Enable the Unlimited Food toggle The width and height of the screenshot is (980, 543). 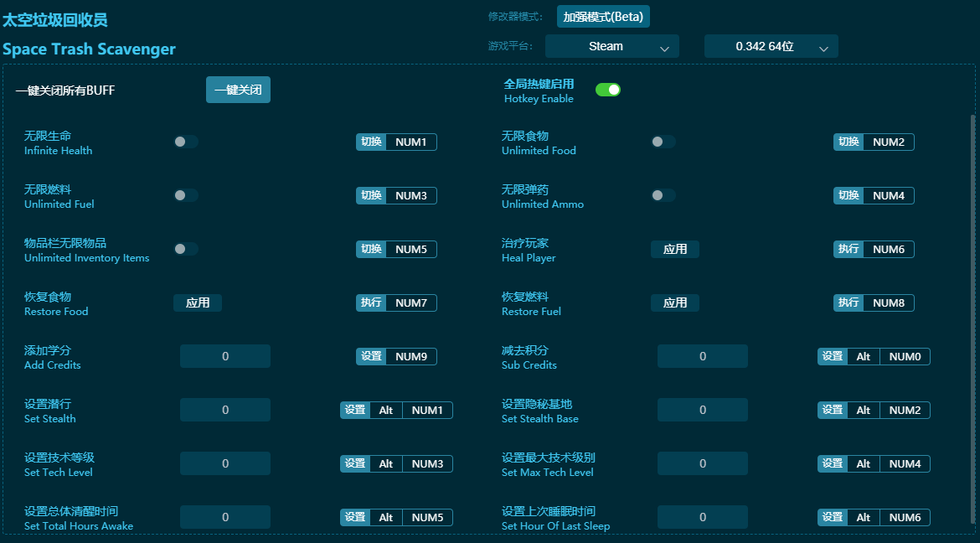coord(663,142)
